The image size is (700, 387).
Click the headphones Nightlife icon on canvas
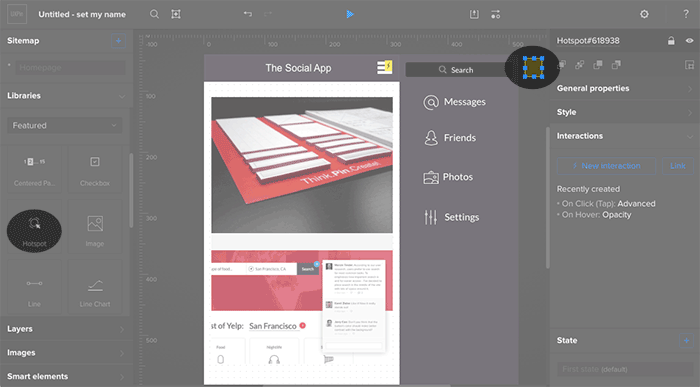click(274, 359)
